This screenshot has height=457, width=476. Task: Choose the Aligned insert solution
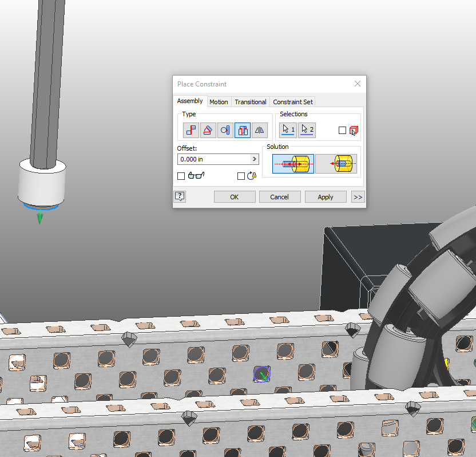coord(336,164)
